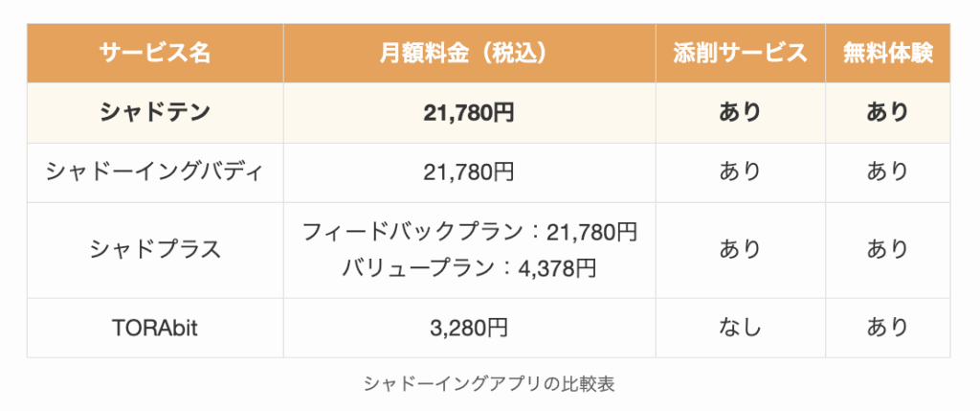
Task: Click the シャドプラス service name
Action: pos(155,250)
